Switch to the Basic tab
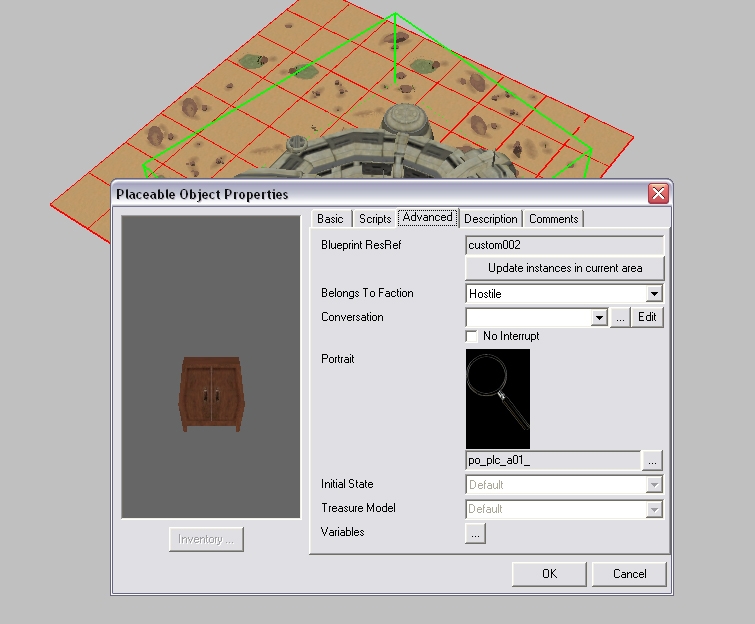Screen dimensions: 755x624 (330, 219)
